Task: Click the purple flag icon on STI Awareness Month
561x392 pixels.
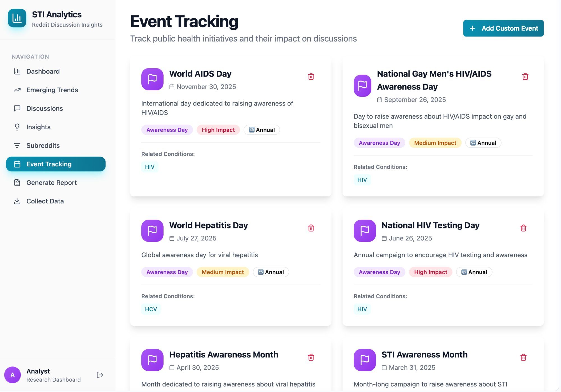Action: (x=365, y=360)
